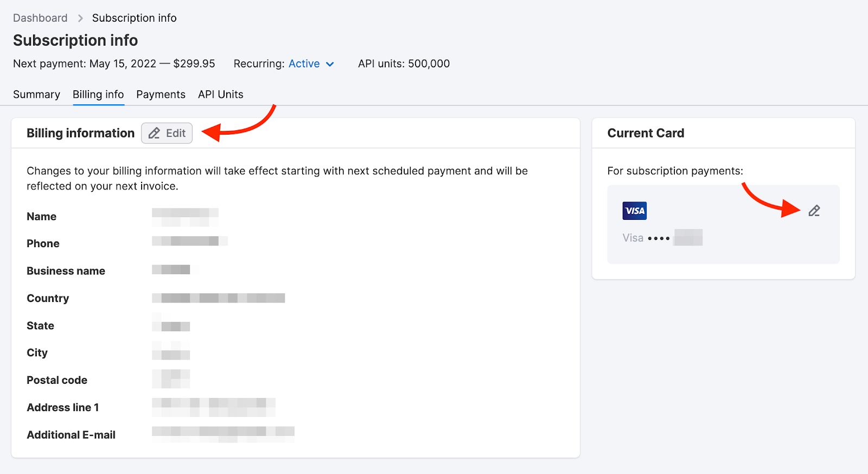Navigate to Dashboard via the breadcrumb
The height and width of the screenshot is (474, 868).
[40, 18]
